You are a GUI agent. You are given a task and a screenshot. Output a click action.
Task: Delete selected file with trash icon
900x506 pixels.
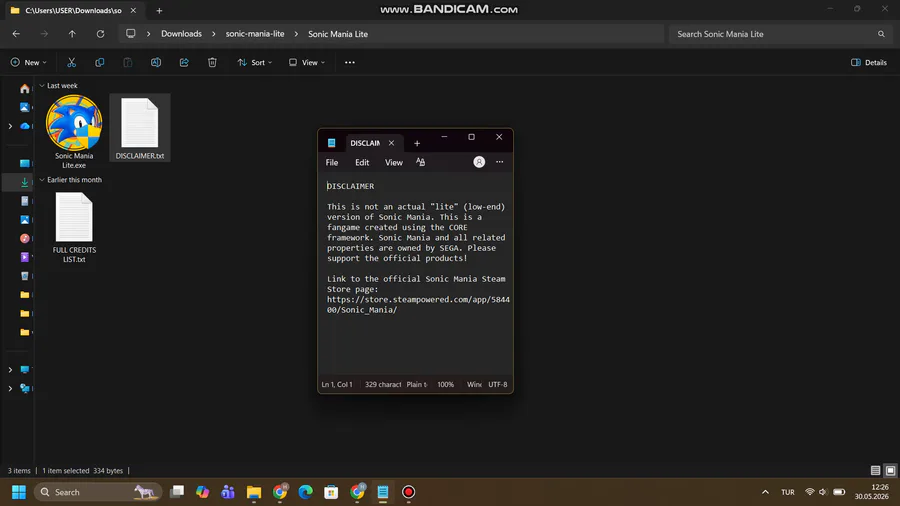212,62
